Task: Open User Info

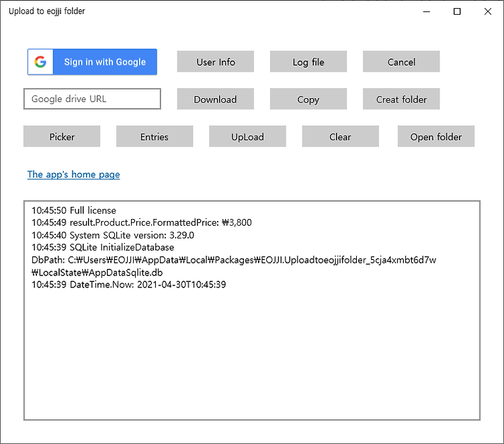Action: (x=215, y=62)
